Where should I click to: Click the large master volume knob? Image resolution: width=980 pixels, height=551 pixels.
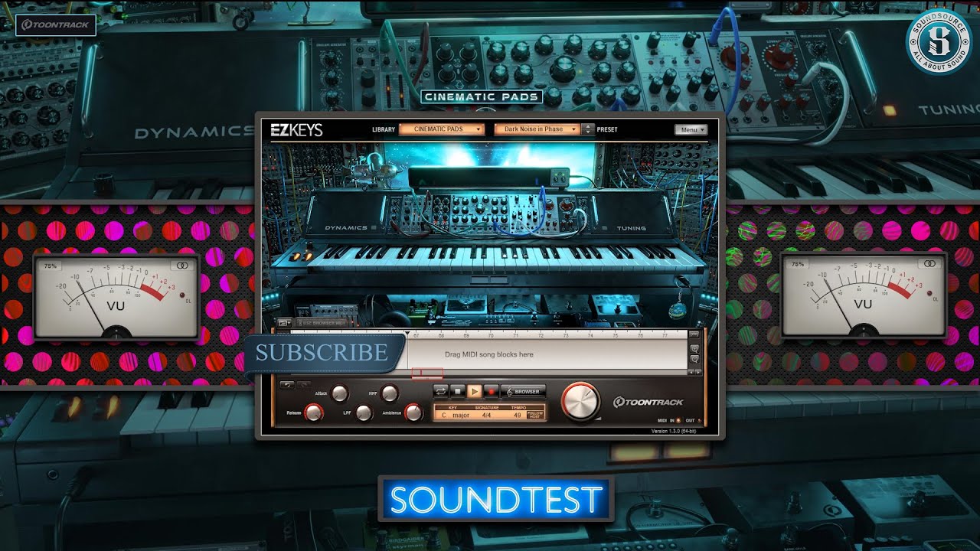[581, 401]
